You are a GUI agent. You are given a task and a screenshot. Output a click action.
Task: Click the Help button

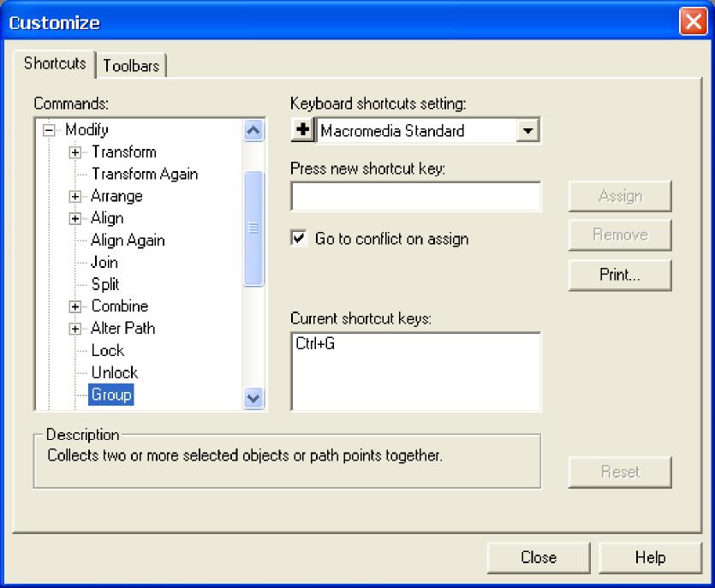coord(650,557)
